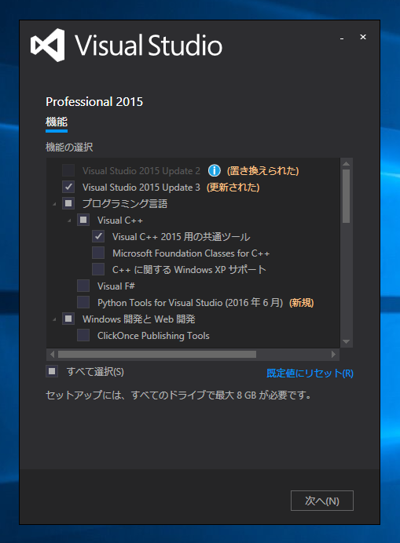Select the 機能 tab
Screen dimensions: 400x543
[x=56, y=122]
